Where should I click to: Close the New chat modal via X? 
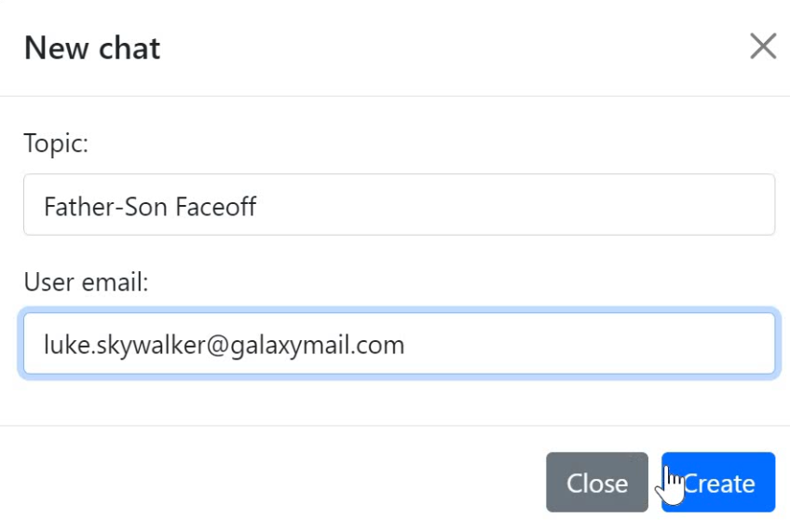(x=763, y=47)
